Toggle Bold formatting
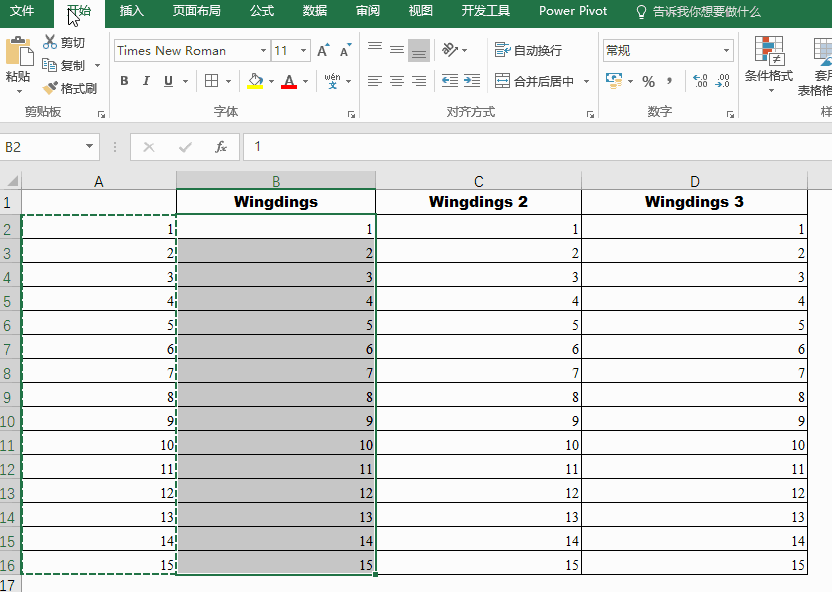The image size is (832, 592). (124, 81)
